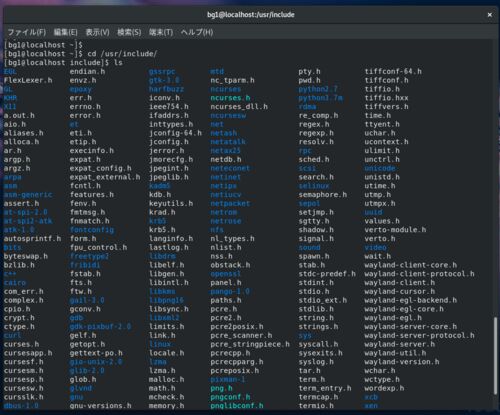
Task: Click the selinux directory name
Action: 314,186
